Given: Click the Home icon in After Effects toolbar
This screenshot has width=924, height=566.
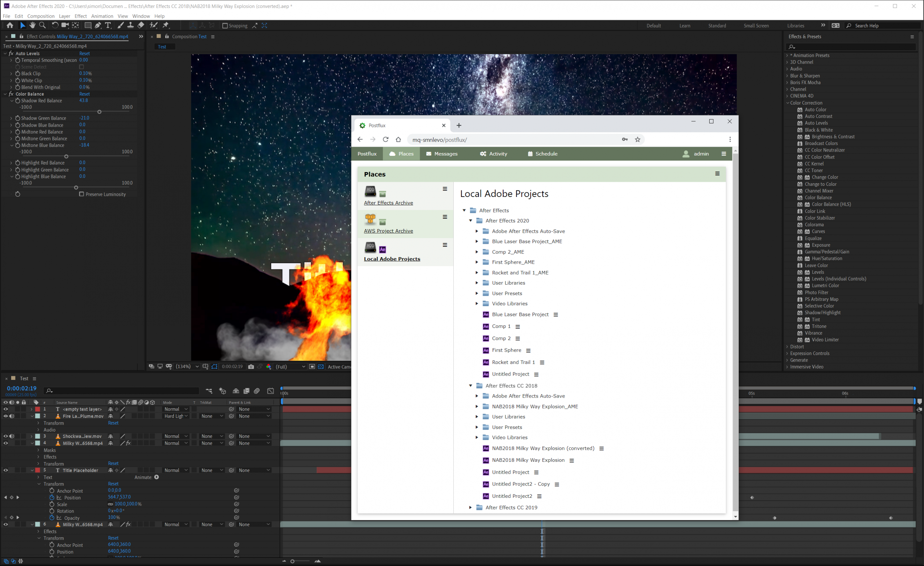Looking at the screenshot, I should 10,26.
